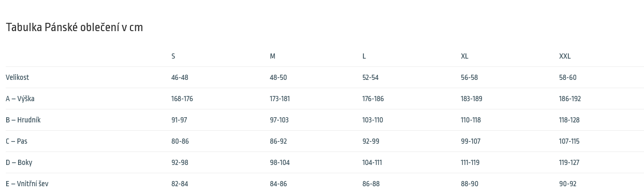The height and width of the screenshot is (194, 644).
Task: Select the XL size column header
Action: [x=464, y=56]
